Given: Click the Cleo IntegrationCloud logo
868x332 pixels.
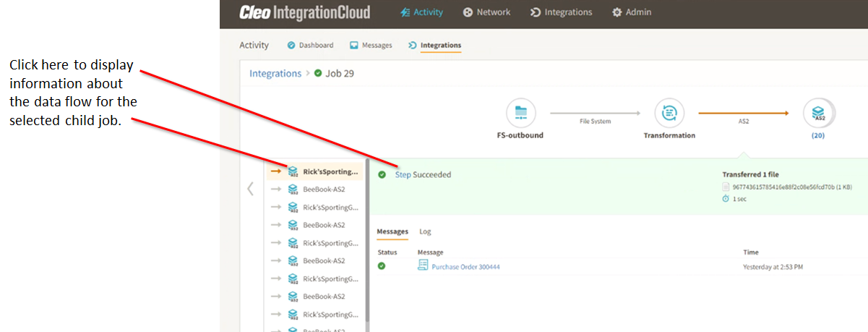Looking at the screenshot, I should coord(304,12).
